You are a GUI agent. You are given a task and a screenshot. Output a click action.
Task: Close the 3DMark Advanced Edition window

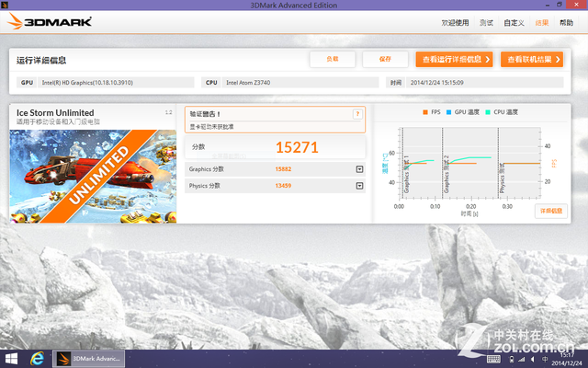(x=576, y=5)
